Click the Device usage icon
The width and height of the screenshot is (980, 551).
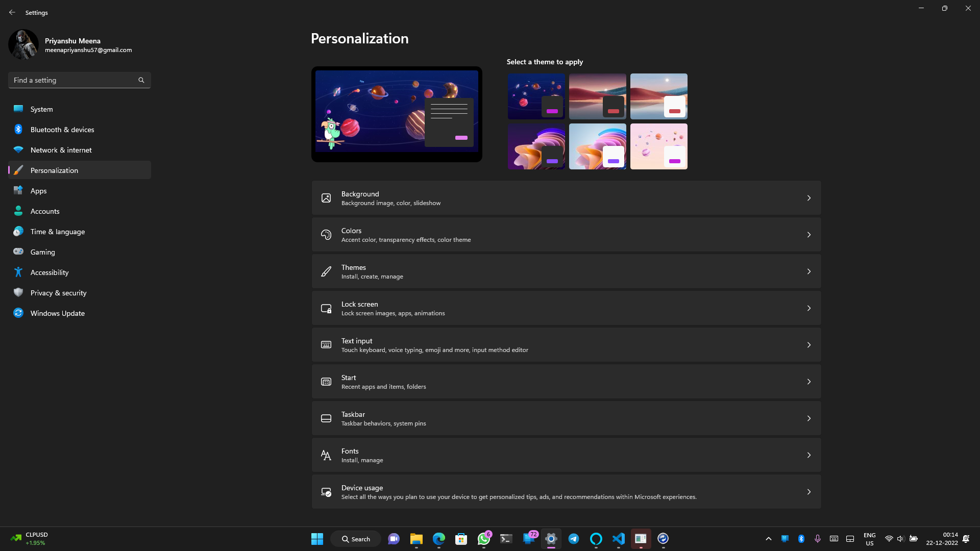click(x=326, y=492)
